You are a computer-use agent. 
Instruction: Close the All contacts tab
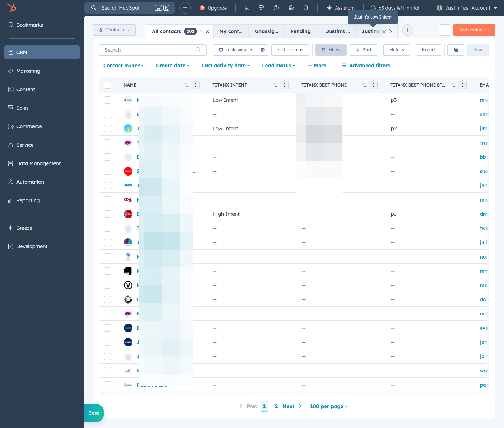click(x=208, y=31)
